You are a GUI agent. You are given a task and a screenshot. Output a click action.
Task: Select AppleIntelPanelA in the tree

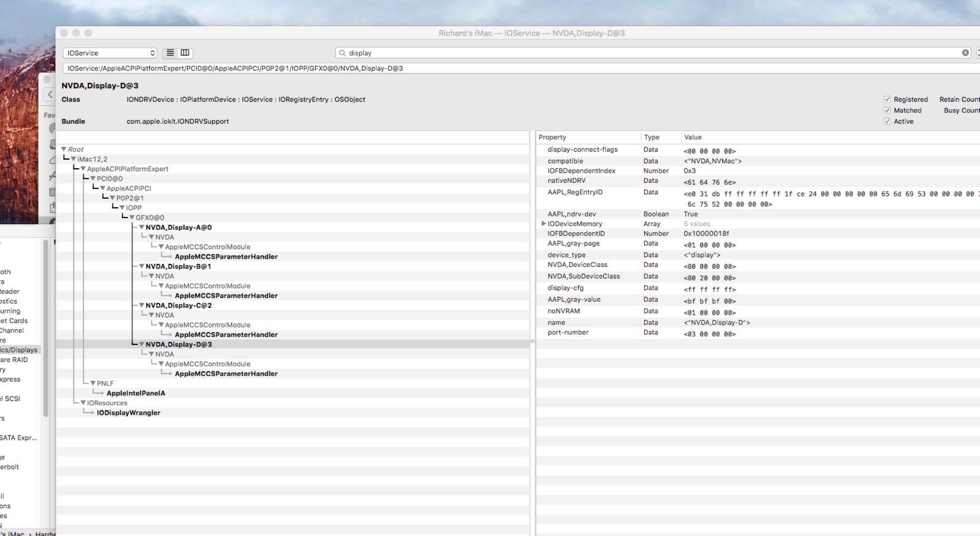[135, 393]
